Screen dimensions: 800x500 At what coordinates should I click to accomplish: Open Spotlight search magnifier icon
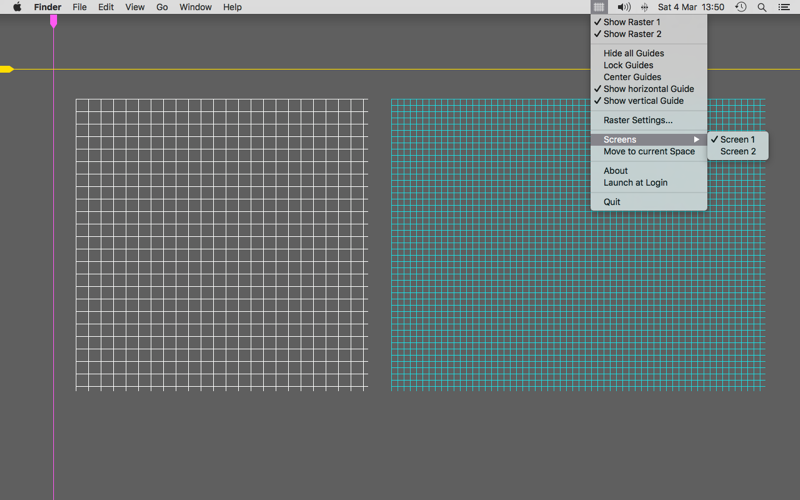tap(762, 7)
